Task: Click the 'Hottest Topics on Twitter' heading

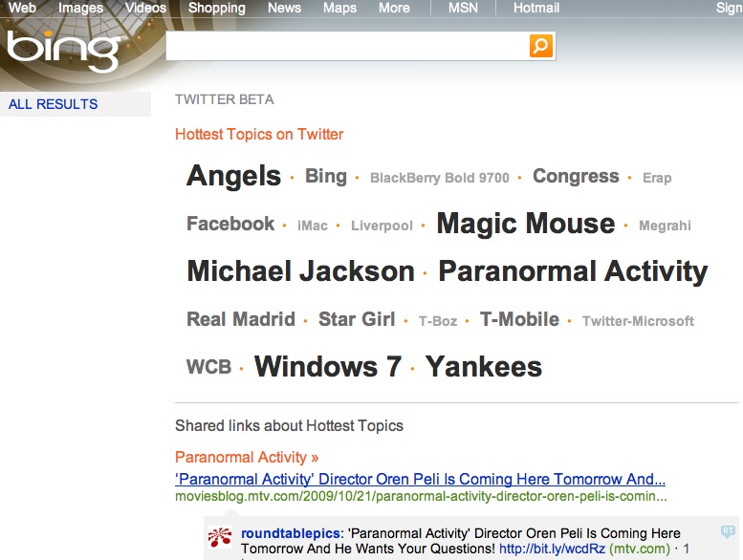Action: click(259, 134)
